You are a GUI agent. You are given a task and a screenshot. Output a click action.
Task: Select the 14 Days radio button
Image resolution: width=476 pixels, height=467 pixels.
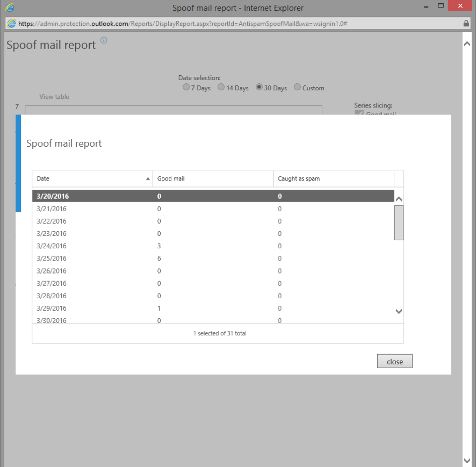click(221, 88)
